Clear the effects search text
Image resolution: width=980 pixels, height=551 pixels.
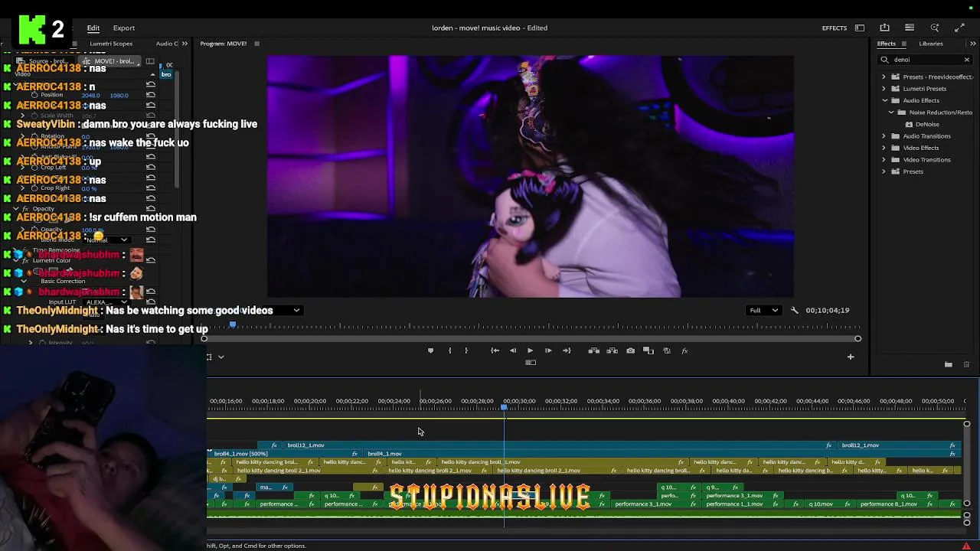966,60
